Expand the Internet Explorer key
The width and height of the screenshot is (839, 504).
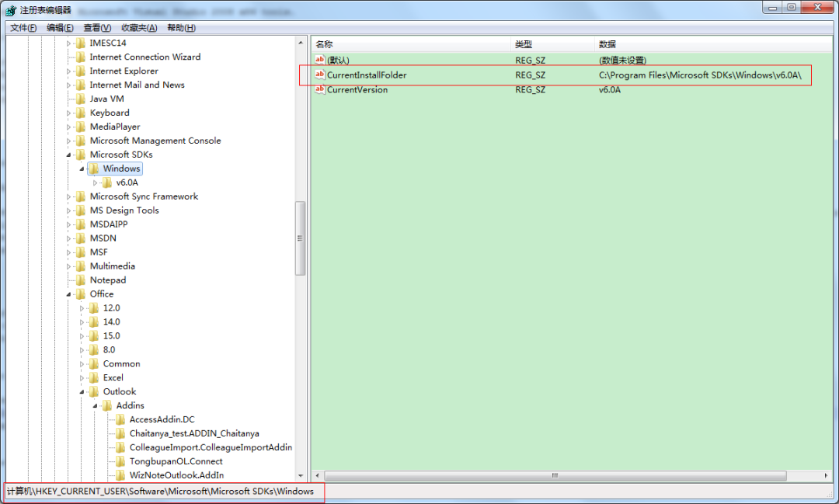point(68,71)
